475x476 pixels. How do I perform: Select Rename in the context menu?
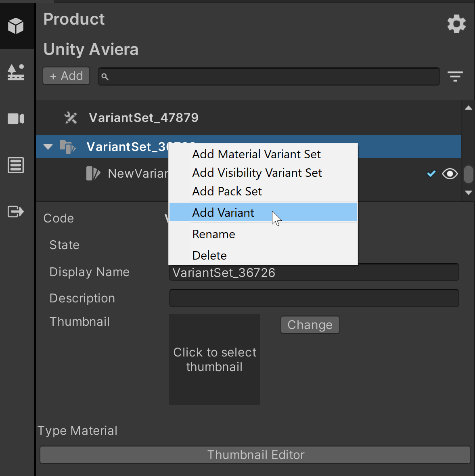[213, 234]
